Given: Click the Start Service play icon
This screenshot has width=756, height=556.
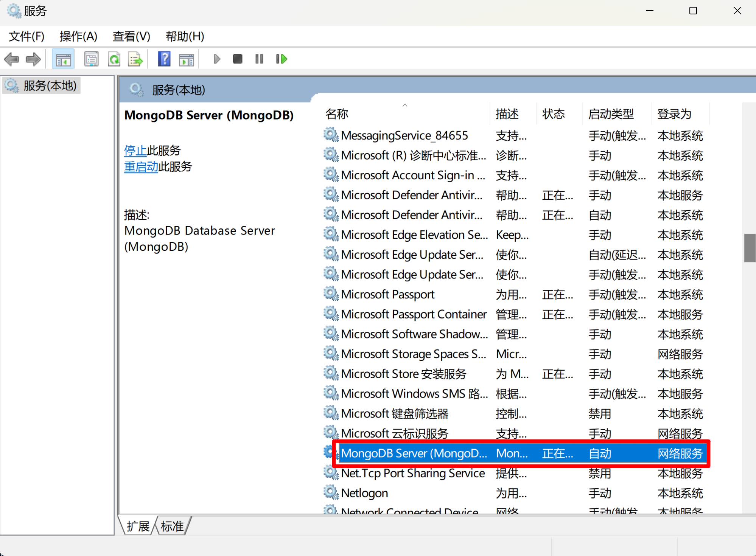Looking at the screenshot, I should coord(217,59).
